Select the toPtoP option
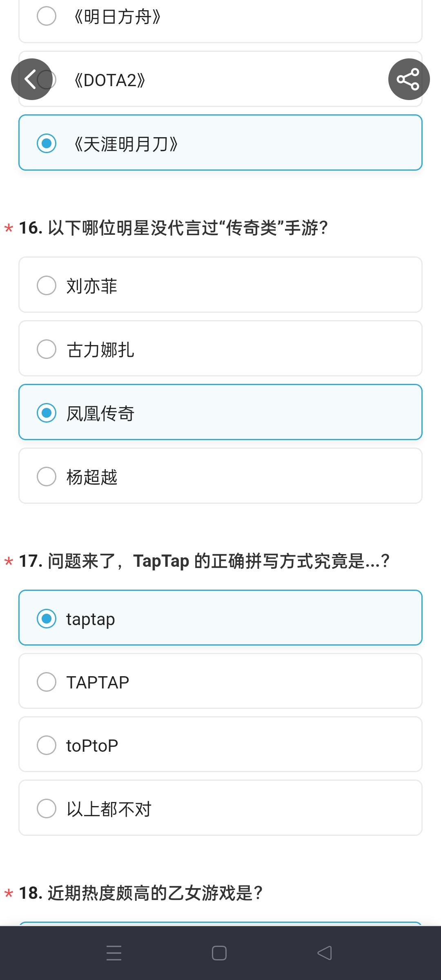441x980 pixels. (220, 745)
